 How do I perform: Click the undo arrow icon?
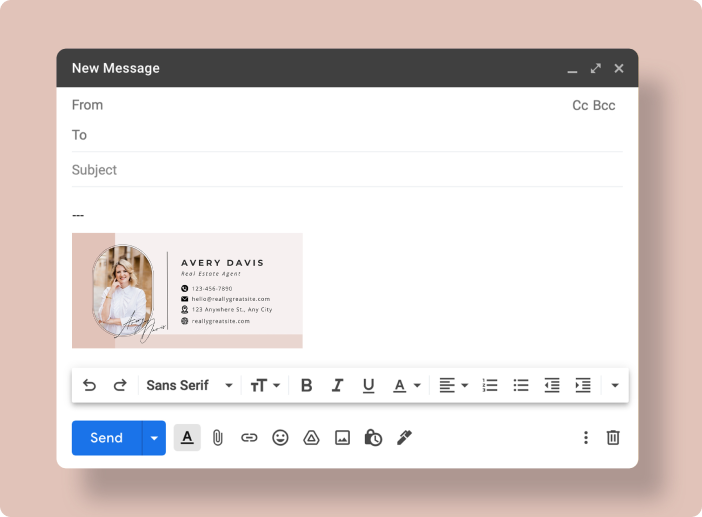pos(89,385)
